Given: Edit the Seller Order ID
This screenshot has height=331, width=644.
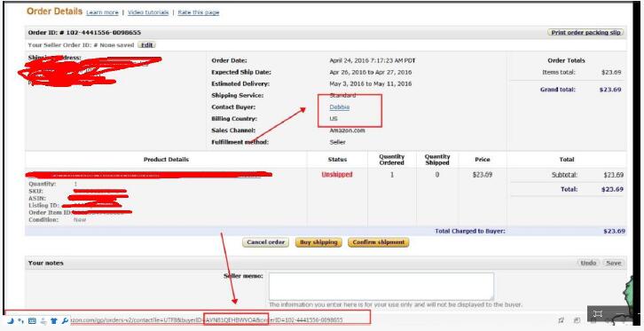Looking at the screenshot, I should click(x=146, y=45).
